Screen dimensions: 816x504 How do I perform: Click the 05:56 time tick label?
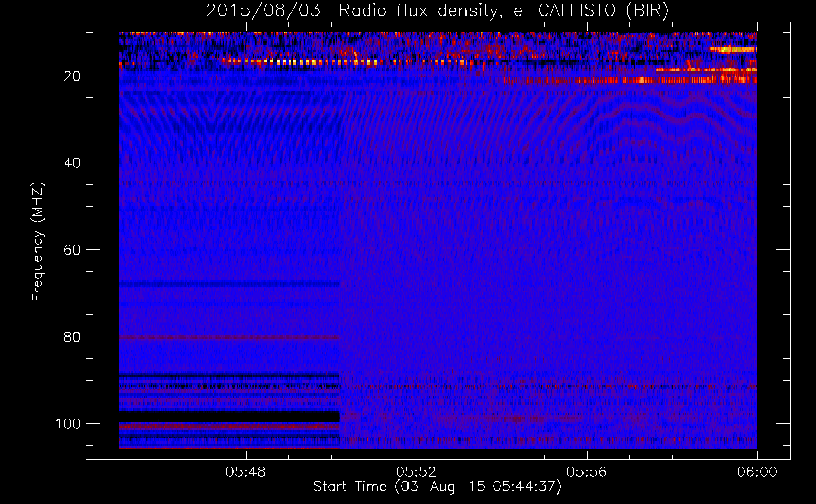pyautogui.click(x=587, y=472)
